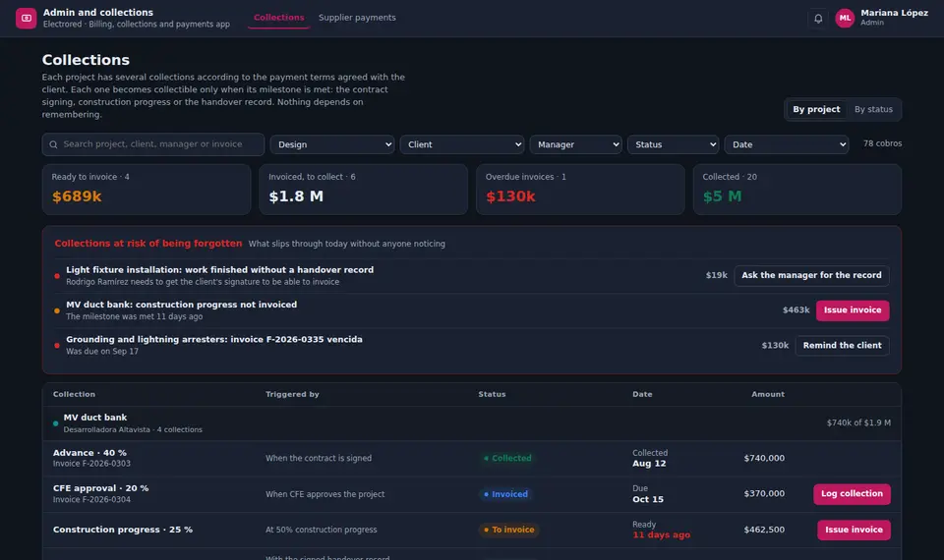Click the orange dot beside MV duct bank alert
944x560 pixels.
coord(57,311)
